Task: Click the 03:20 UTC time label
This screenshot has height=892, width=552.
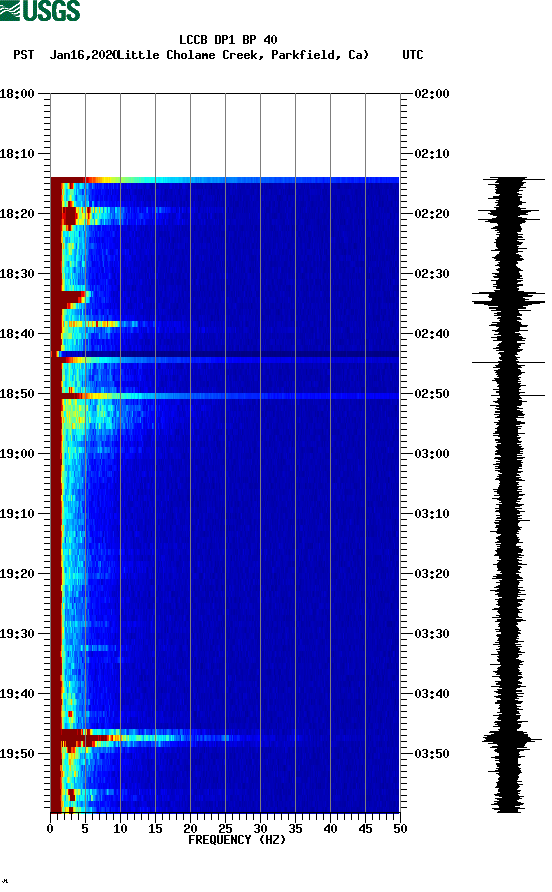Action: tap(432, 573)
